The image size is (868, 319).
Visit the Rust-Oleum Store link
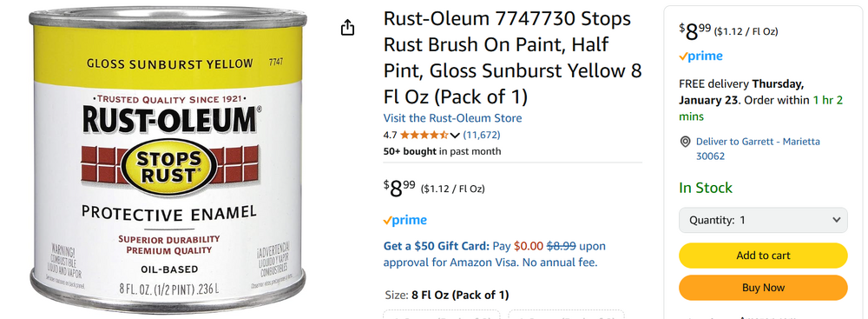pyautogui.click(x=452, y=118)
